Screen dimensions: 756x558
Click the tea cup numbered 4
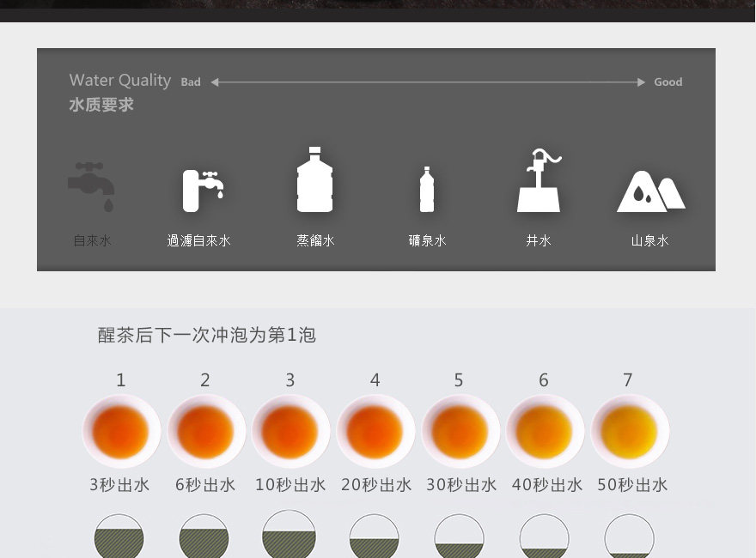click(x=375, y=431)
